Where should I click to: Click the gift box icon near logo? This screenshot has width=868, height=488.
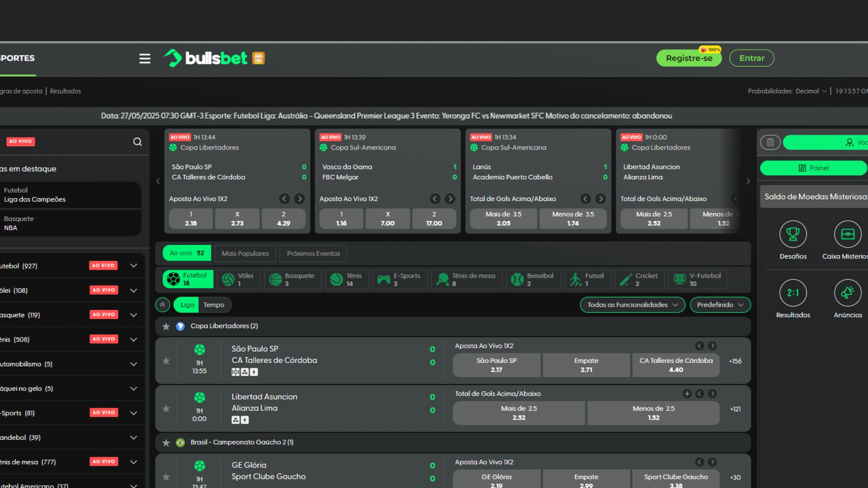pos(258,58)
